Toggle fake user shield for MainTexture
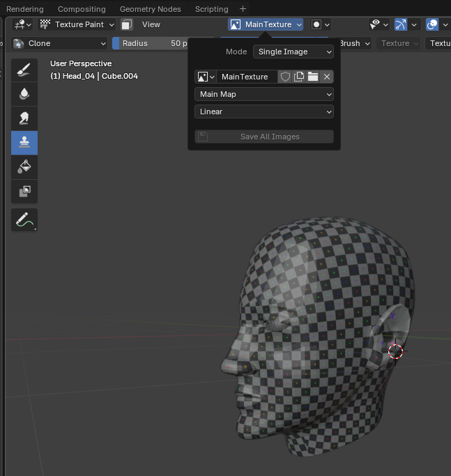The width and height of the screenshot is (451, 476). [x=285, y=77]
